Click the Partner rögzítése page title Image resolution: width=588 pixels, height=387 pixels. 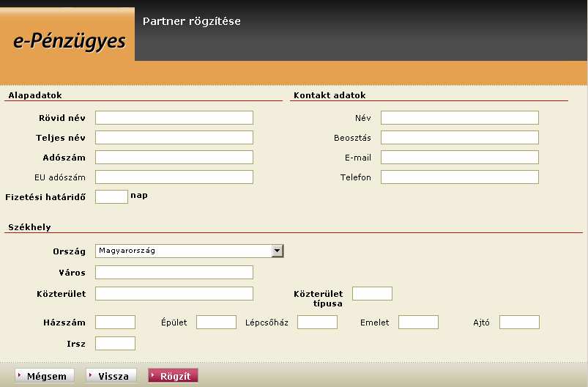192,21
